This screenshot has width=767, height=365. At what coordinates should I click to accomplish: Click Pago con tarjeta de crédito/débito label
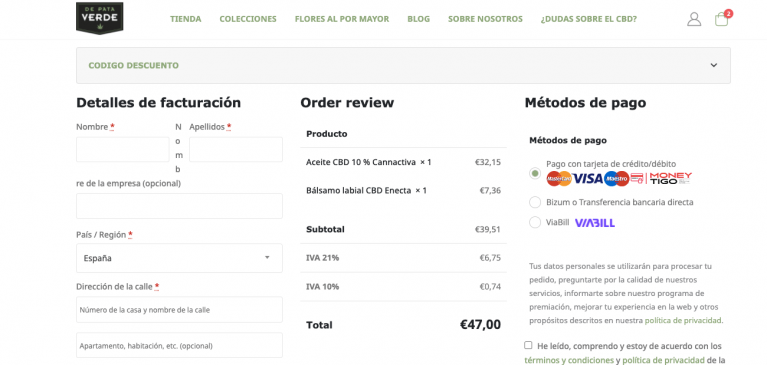pyautogui.click(x=611, y=164)
